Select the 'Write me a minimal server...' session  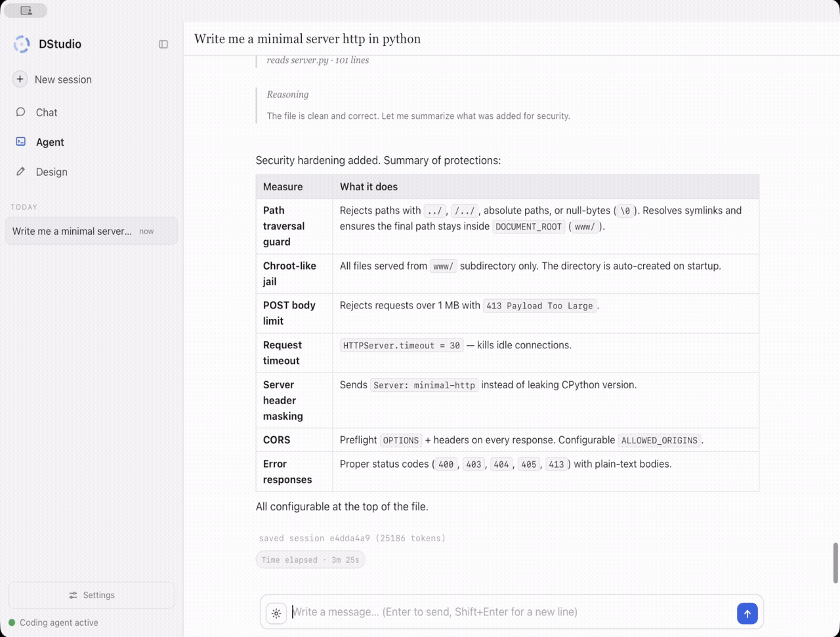(91, 231)
